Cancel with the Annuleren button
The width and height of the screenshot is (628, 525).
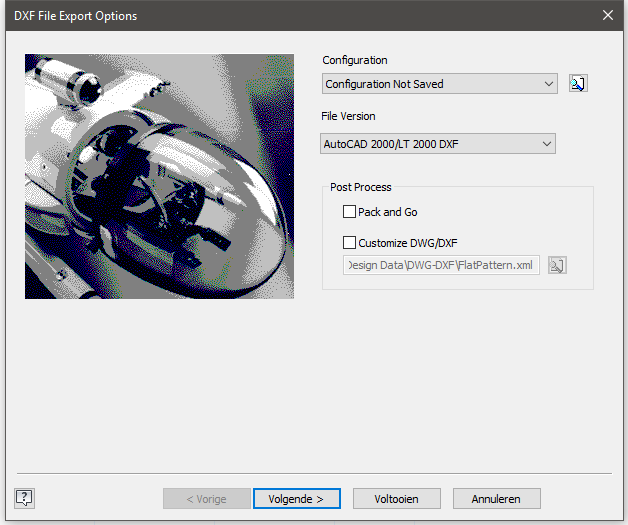coord(497,499)
